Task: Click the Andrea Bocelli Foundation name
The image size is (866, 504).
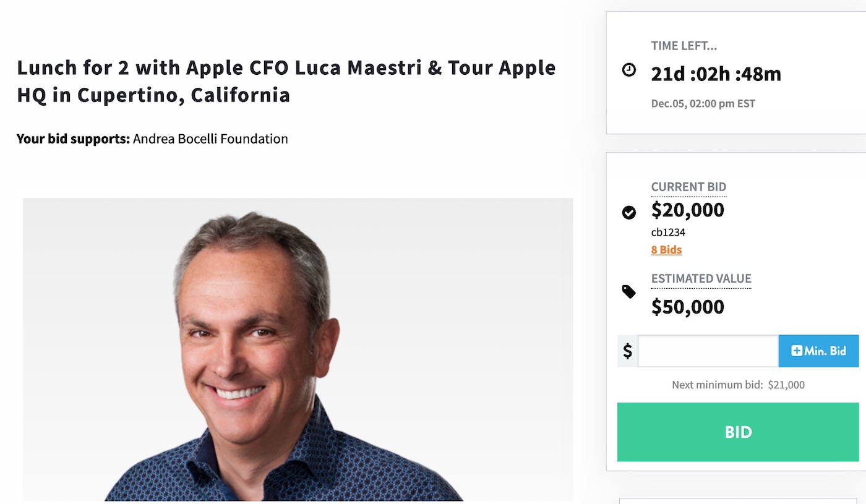Action: 210,139
